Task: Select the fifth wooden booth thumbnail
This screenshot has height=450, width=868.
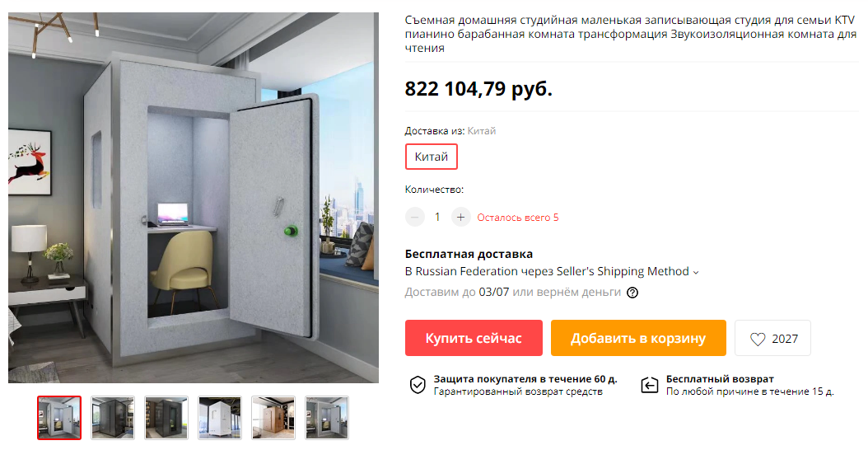Action: pos(273,418)
